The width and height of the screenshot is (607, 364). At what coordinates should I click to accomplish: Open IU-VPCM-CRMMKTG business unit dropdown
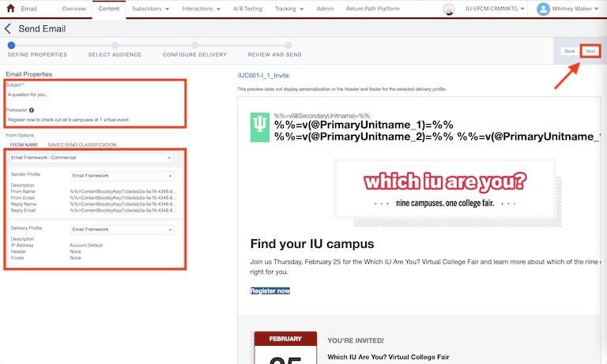click(x=495, y=9)
